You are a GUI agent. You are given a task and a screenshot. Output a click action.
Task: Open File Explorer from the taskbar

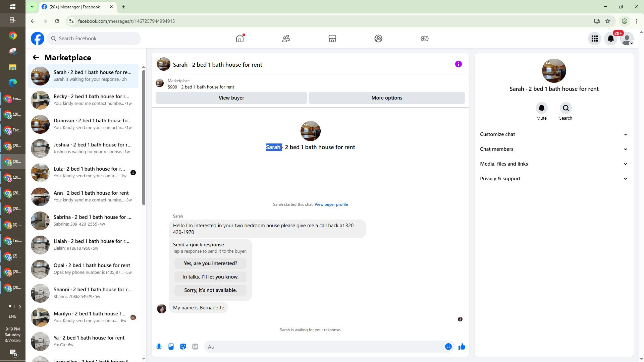(13, 67)
